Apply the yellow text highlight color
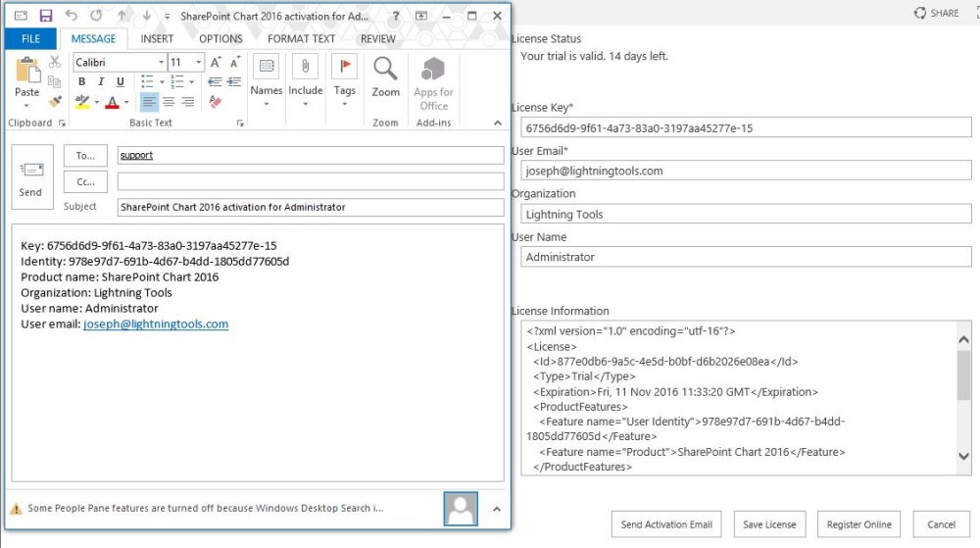Viewport: 980px width, 548px height. tap(82, 102)
